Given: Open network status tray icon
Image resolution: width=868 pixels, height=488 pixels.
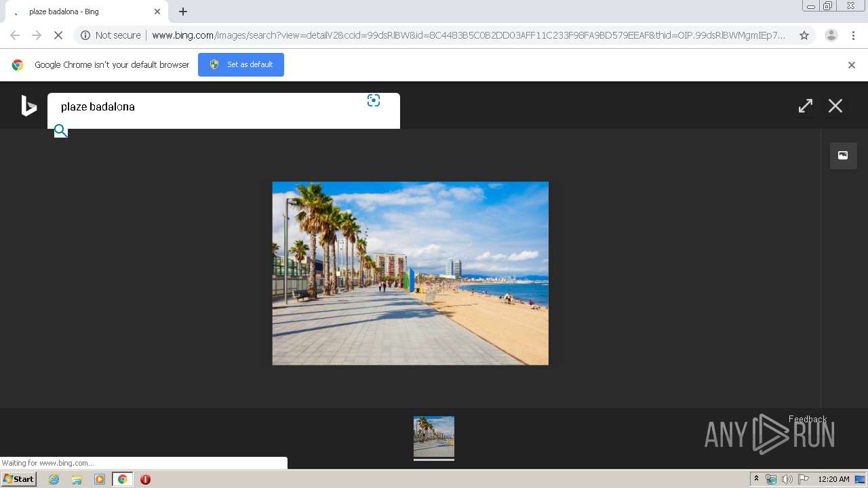Looking at the screenshot, I should coord(771,479).
